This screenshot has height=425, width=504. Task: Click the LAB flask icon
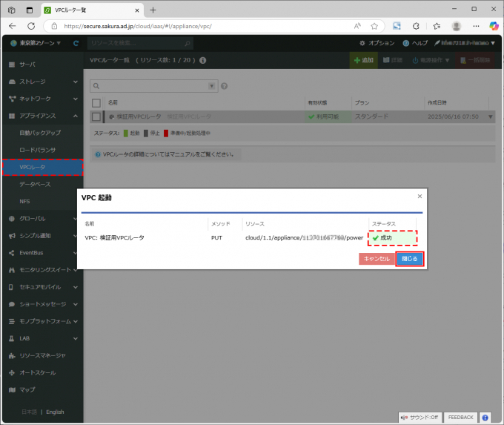pos(12,338)
